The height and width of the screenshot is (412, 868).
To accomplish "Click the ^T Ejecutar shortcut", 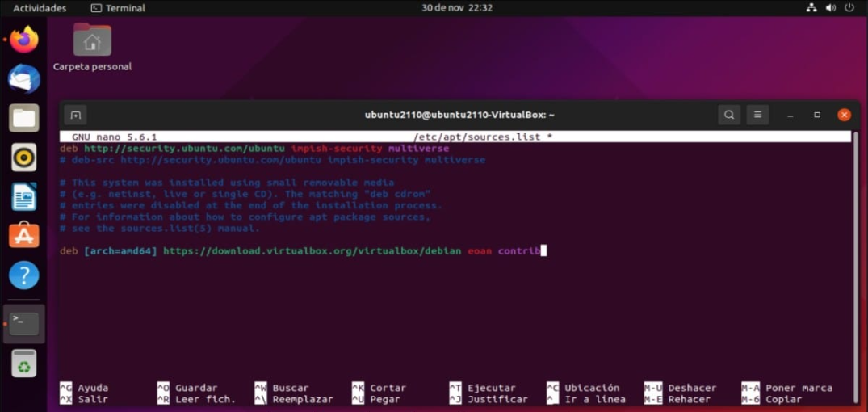I will pos(483,389).
